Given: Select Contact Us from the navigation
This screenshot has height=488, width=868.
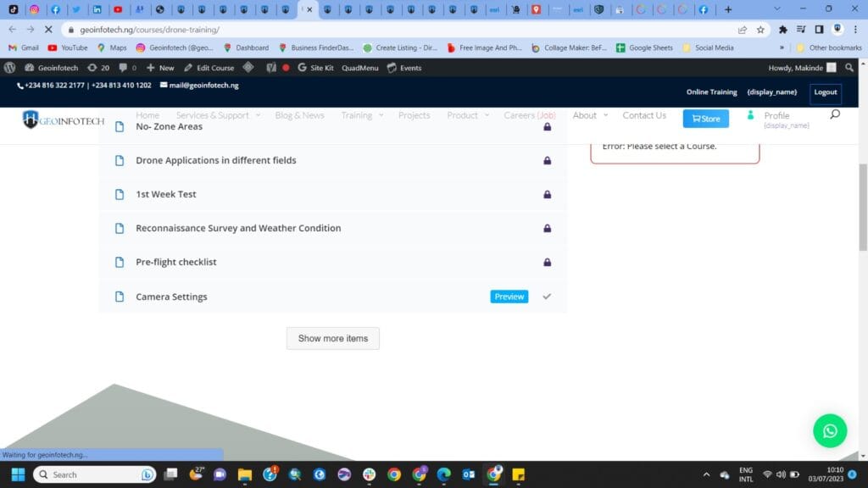Looking at the screenshot, I should pyautogui.click(x=644, y=115).
